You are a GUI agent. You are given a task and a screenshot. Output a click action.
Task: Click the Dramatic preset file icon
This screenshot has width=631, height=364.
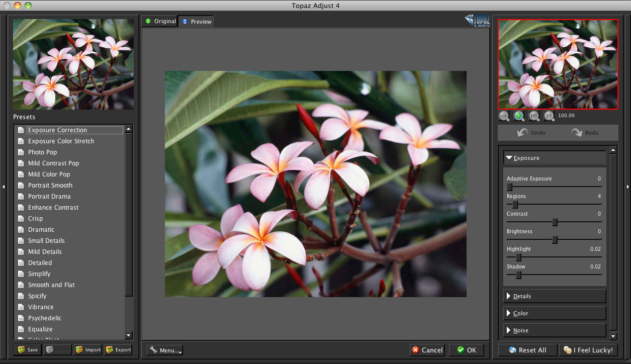coord(21,230)
